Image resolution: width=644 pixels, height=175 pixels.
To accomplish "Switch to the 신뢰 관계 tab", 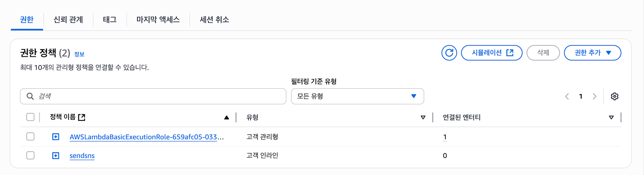I will click(x=68, y=20).
